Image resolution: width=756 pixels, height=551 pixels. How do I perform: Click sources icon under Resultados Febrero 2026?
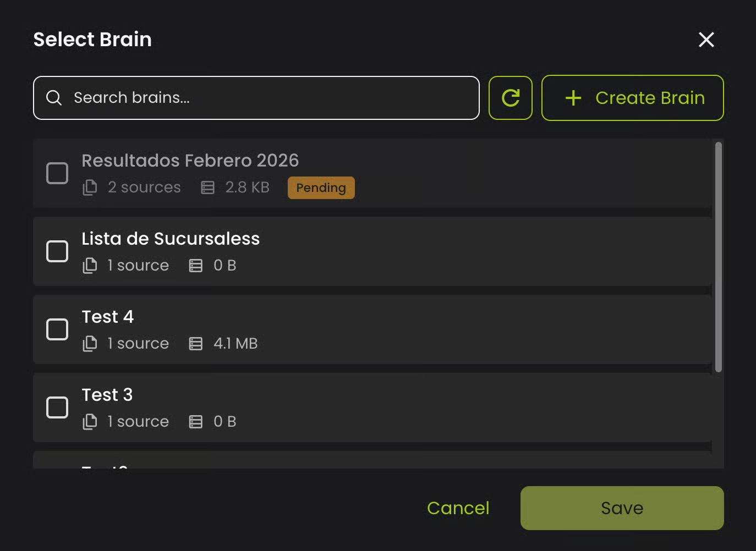click(x=90, y=188)
